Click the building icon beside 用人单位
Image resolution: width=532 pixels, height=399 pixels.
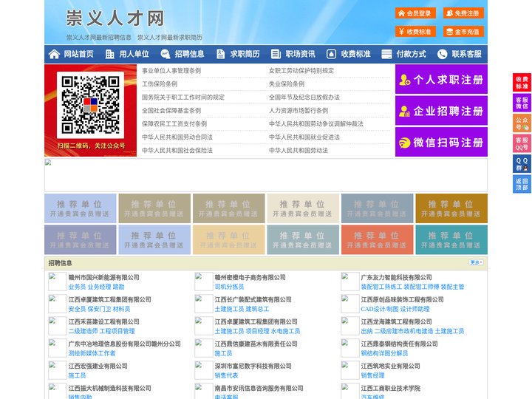109,54
